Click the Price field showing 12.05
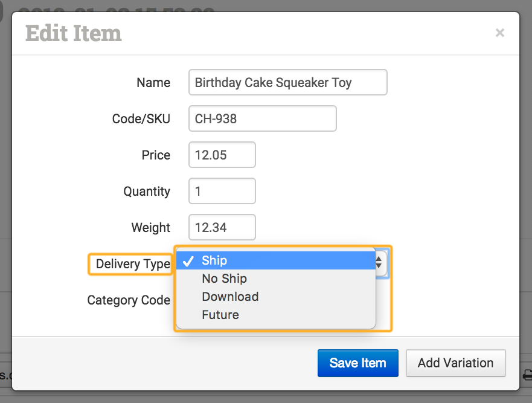 (x=222, y=155)
